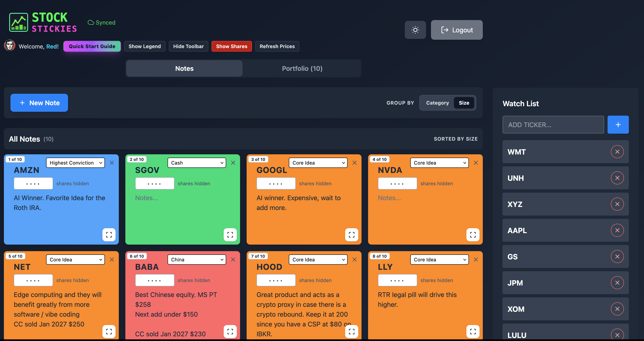Open the Core Idea dropdown on NVDA note
The height and width of the screenshot is (341, 644).
point(439,163)
